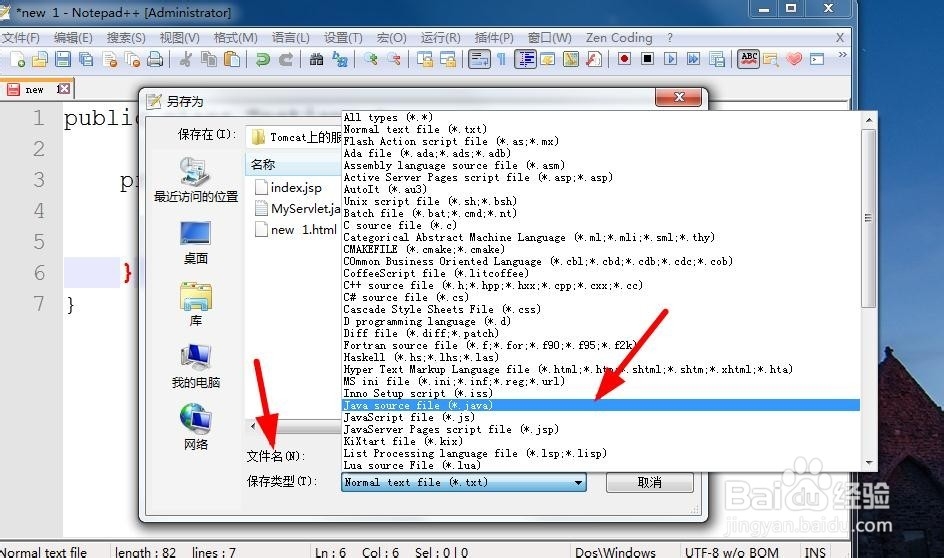The width and height of the screenshot is (944, 558).
Task: Open the 文件(F) menu
Action: click(20, 38)
